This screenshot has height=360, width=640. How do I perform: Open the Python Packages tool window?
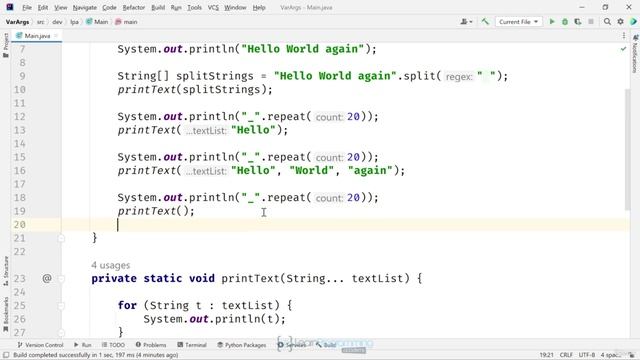pyautogui.click(x=241, y=345)
